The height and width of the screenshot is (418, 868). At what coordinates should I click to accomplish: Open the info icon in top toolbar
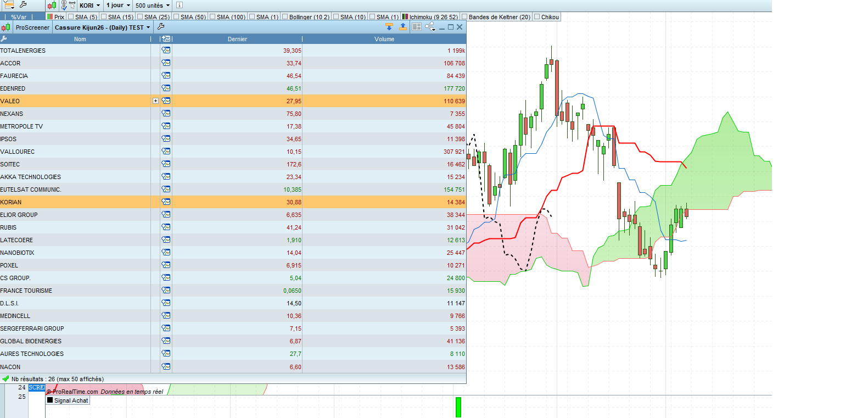(x=179, y=5)
